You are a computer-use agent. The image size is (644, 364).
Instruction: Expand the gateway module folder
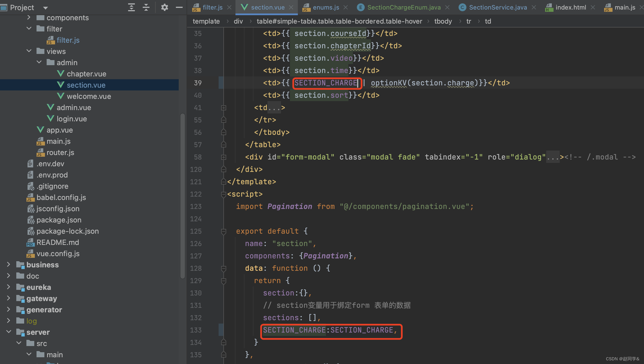point(8,298)
